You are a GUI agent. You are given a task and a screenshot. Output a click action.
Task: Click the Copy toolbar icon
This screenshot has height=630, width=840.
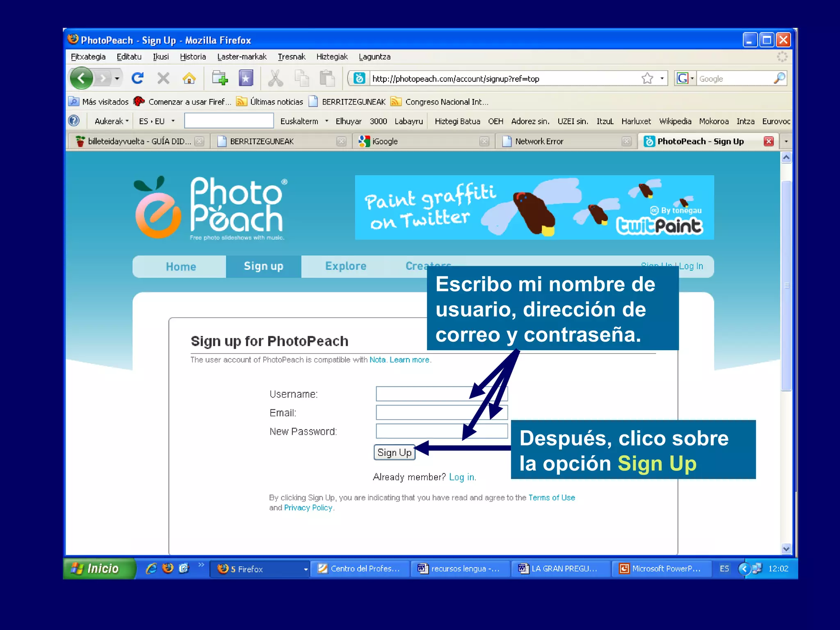click(302, 78)
